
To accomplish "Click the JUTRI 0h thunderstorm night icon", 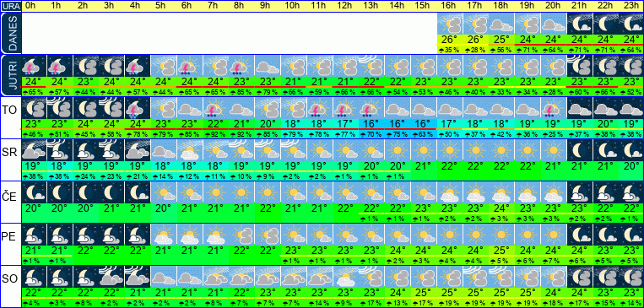I will point(34,66).
